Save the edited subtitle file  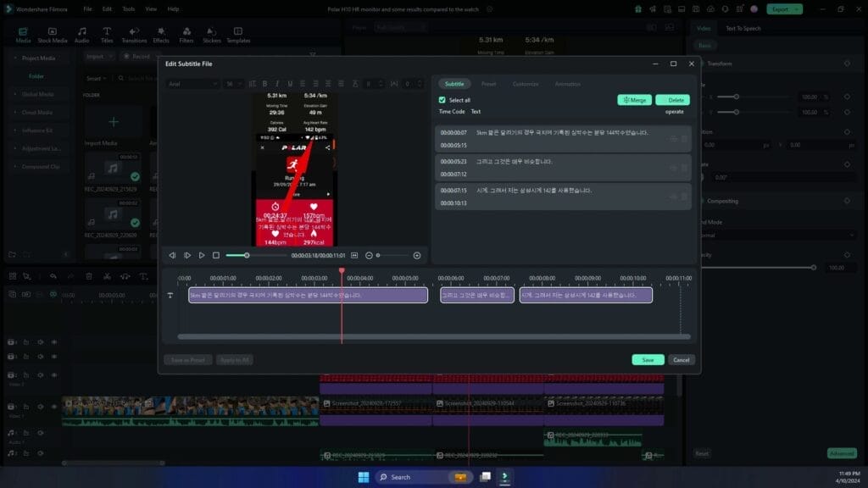647,359
